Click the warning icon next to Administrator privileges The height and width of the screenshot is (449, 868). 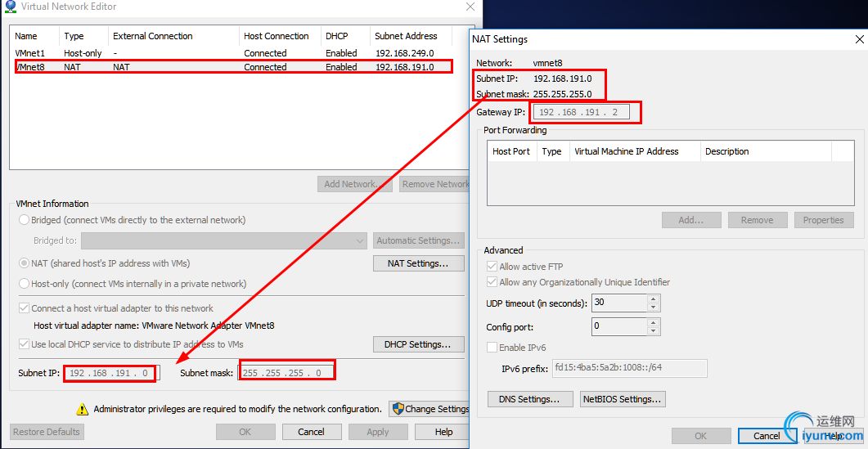click(82, 409)
